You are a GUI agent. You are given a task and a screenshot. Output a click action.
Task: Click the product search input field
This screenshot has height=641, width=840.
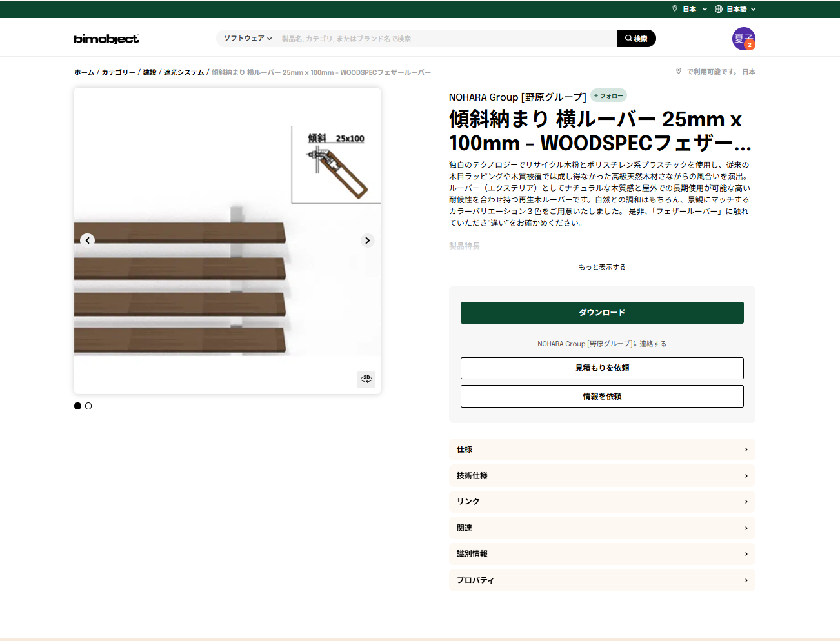click(x=445, y=39)
